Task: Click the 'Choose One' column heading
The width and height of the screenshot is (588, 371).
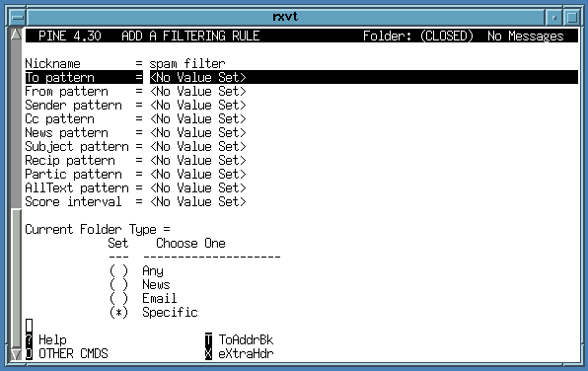Action: click(190, 244)
